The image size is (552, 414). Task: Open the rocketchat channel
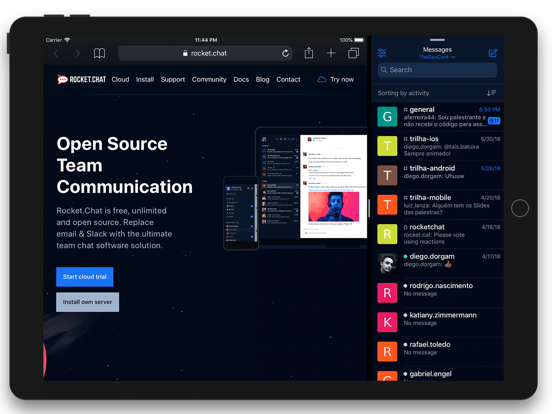pyautogui.click(x=438, y=234)
